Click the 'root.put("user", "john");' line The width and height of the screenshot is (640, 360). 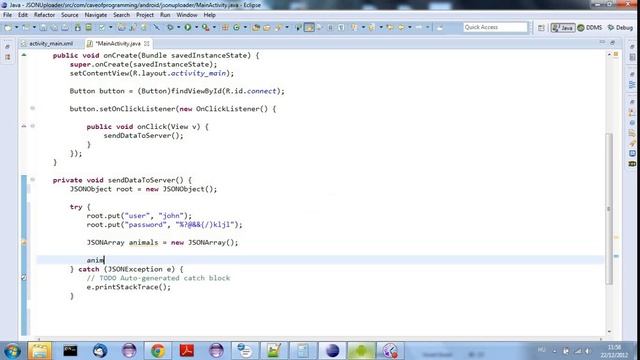pyautogui.click(x=139, y=216)
